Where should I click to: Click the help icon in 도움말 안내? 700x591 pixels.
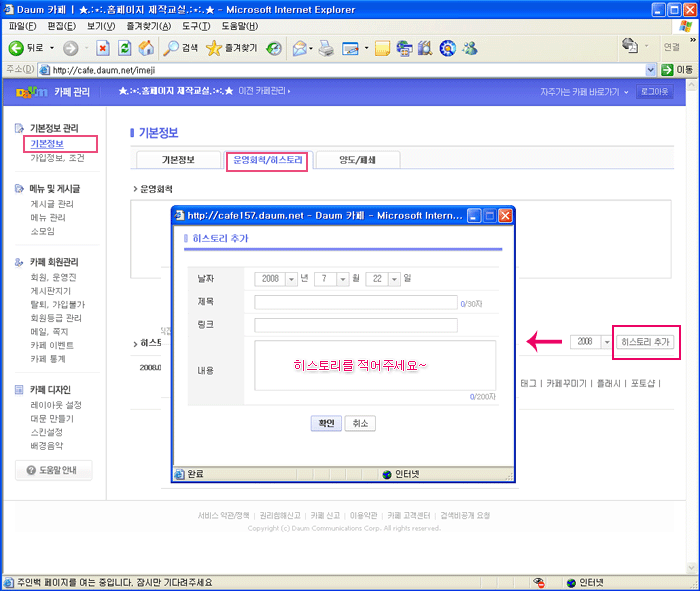[31, 470]
